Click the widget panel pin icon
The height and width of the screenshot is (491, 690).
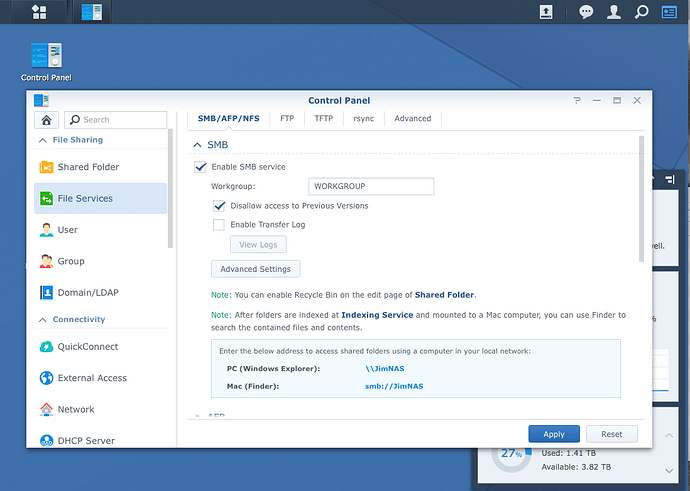tap(670, 179)
